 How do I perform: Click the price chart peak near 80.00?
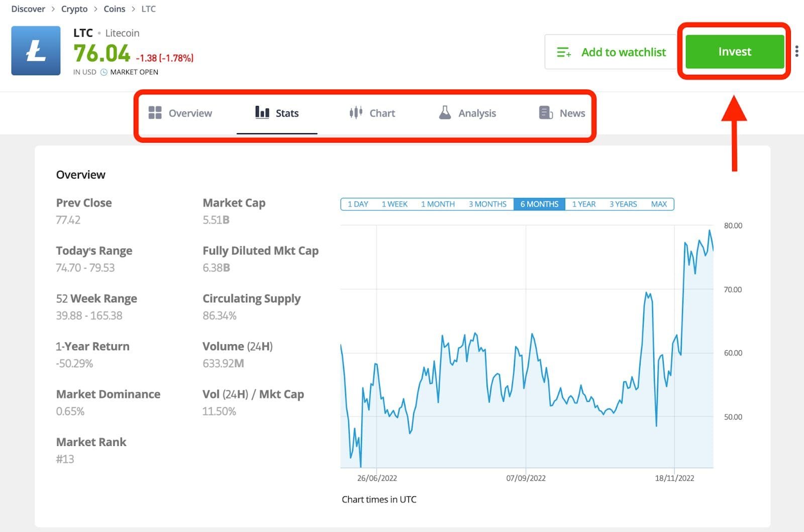pos(710,231)
